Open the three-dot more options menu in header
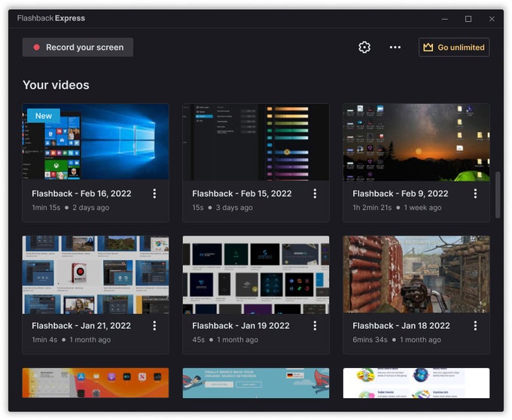The height and width of the screenshot is (420, 512). click(x=395, y=47)
